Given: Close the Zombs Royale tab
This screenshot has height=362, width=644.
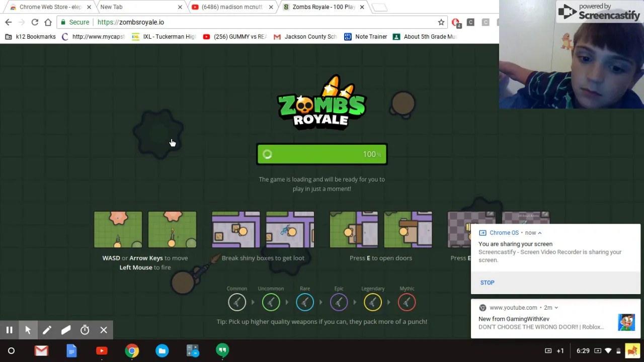Looking at the screenshot, I should click(x=362, y=7).
